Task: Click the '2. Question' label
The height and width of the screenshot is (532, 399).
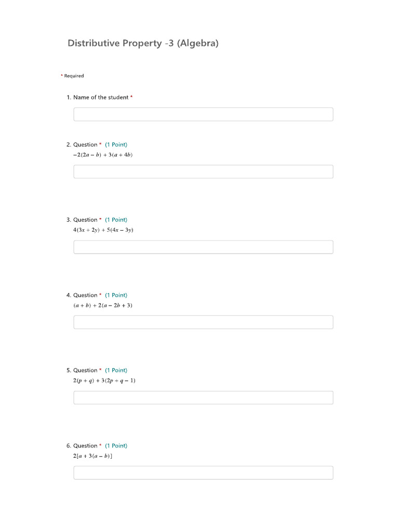Action: click(85, 144)
